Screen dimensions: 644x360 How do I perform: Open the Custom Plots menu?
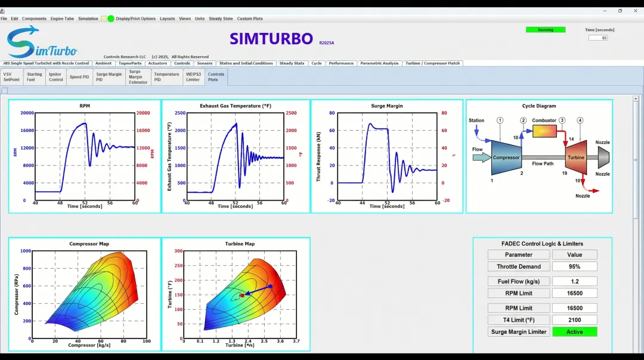pyautogui.click(x=250, y=19)
